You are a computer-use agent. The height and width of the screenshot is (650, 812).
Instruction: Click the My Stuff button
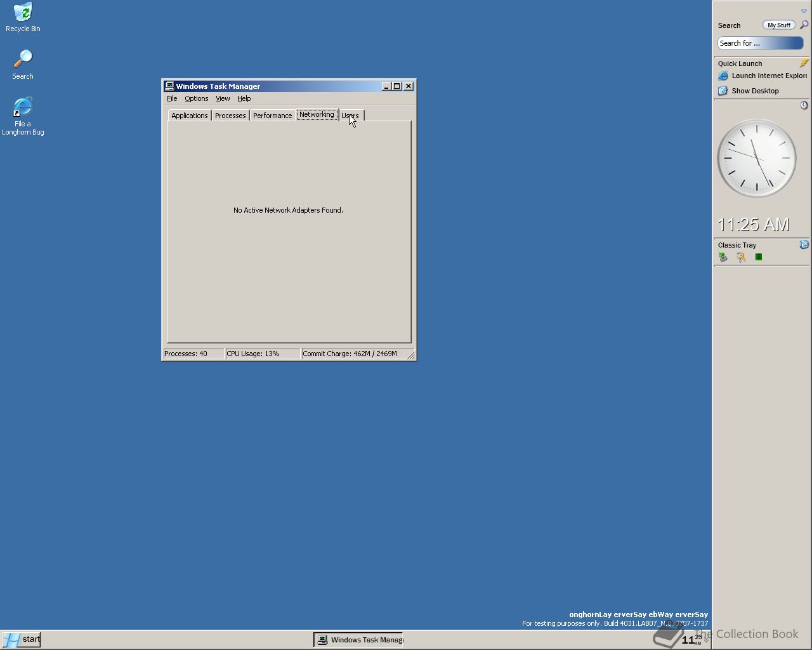point(778,25)
